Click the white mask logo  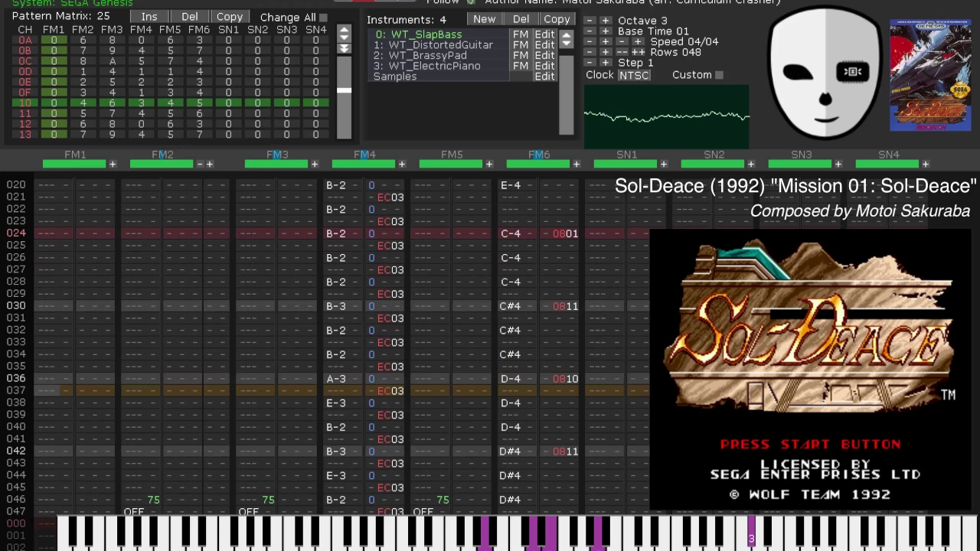825,74
